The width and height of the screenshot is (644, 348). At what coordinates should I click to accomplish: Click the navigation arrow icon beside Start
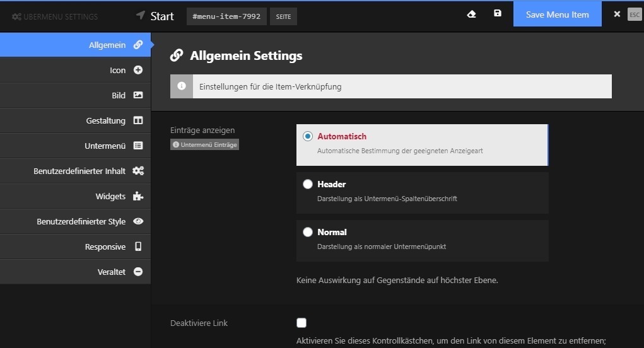[x=141, y=15]
